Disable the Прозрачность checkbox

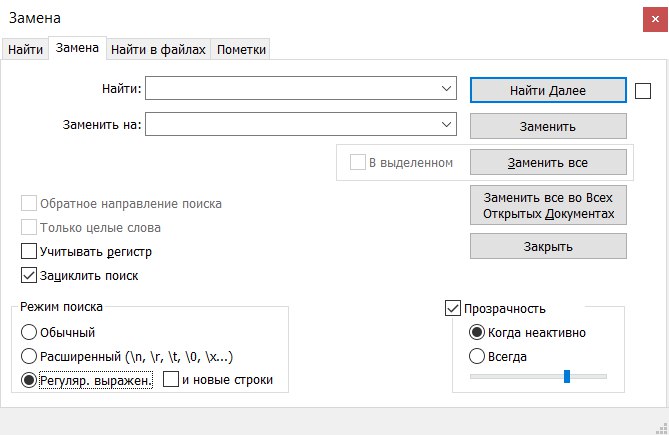(452, 309)
